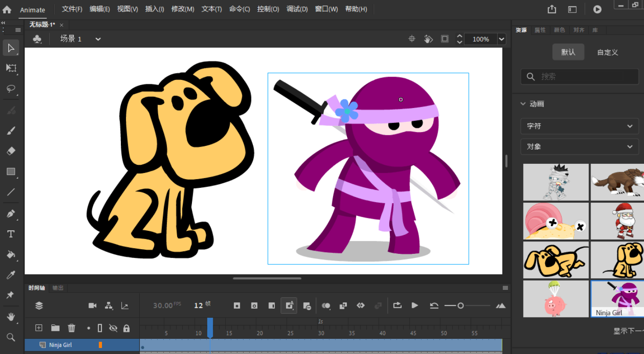This screenshot has height=354, width=644.
Task: Delete layer with trash icon
Action: click(72, 328)
